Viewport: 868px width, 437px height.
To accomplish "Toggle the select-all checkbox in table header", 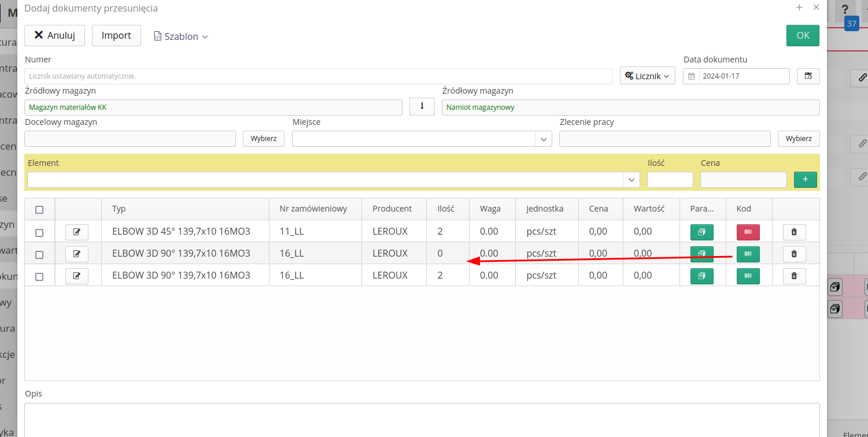I will pos(39,209).
